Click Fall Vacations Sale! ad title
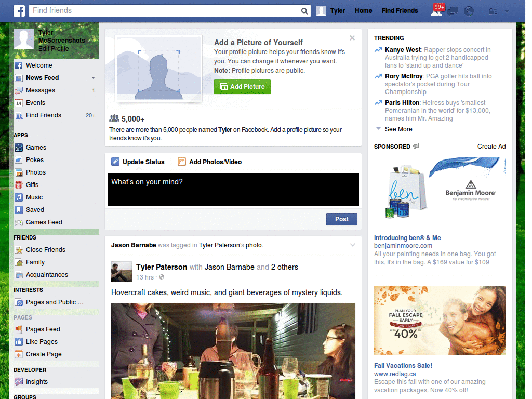 click(403, 366)
